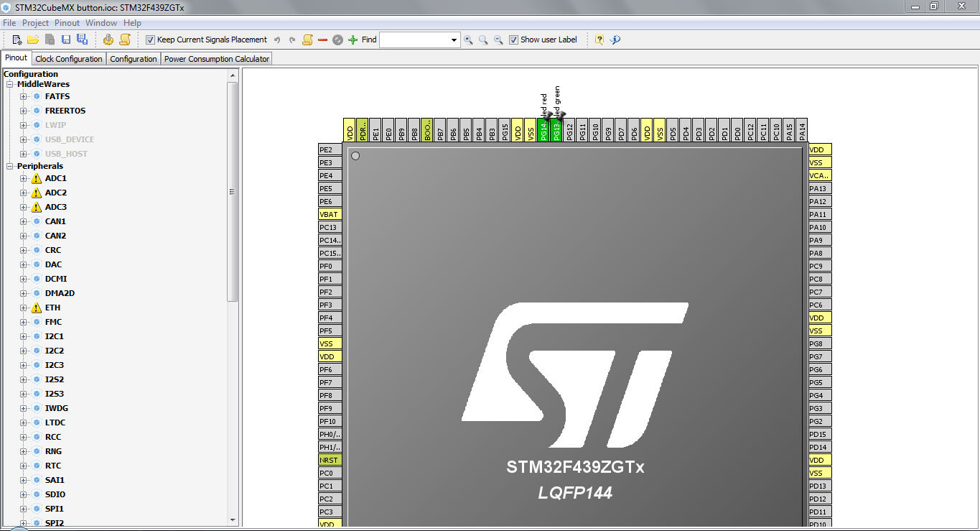Click the Generate Code gear icon
This screenshot has height=531, width=980.
(x=108, y=40)
